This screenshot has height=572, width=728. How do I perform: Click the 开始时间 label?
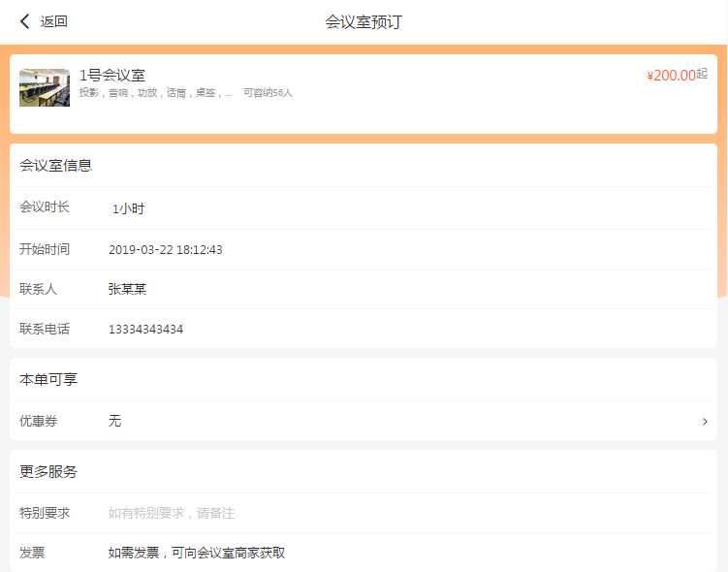click(x=45, y=249)
